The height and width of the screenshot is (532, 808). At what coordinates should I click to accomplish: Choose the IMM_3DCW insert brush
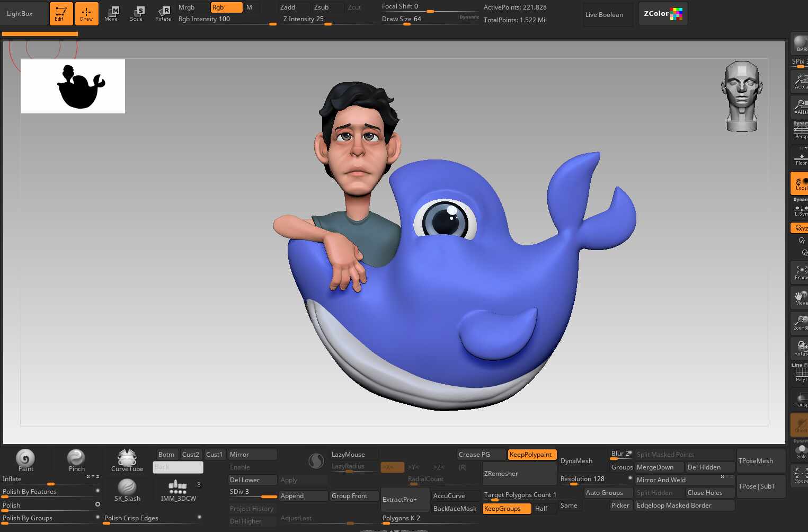[x=178, y=490]
